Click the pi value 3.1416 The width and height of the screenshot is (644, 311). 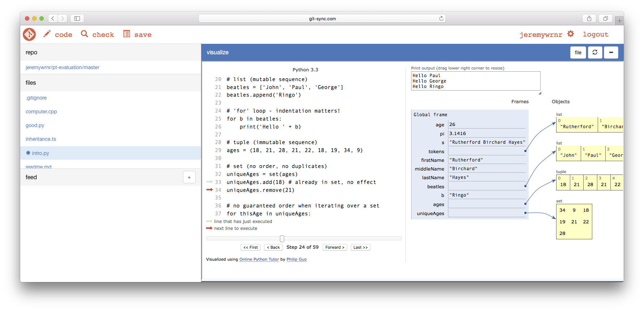(487, 134)
